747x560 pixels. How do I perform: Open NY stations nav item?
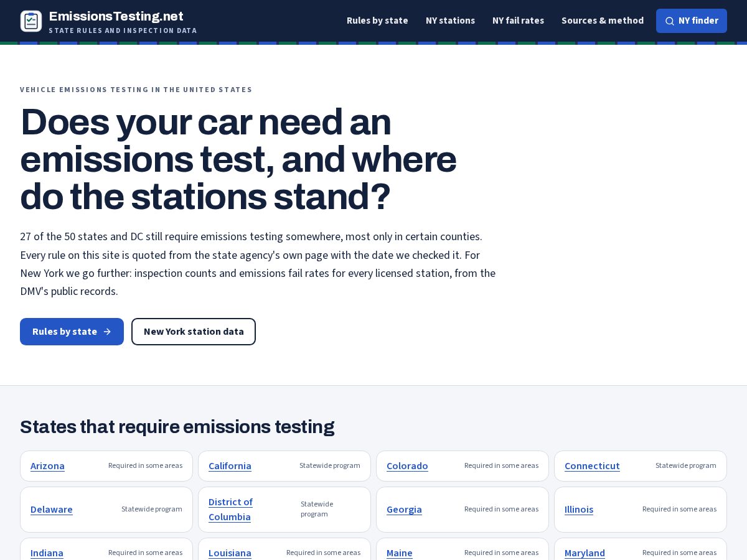pyautogui.click(x=450, y=21)
